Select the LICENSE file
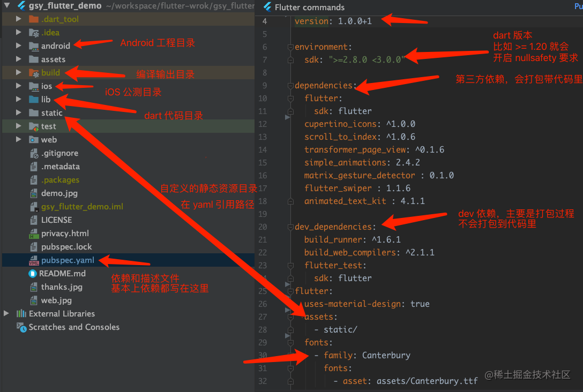 pos(56,220)
